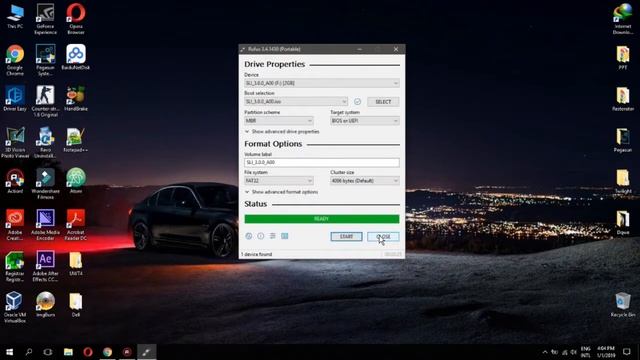640x360 pixels.
Task: Click the '1 device found' status text
Action: pos(256,254)
